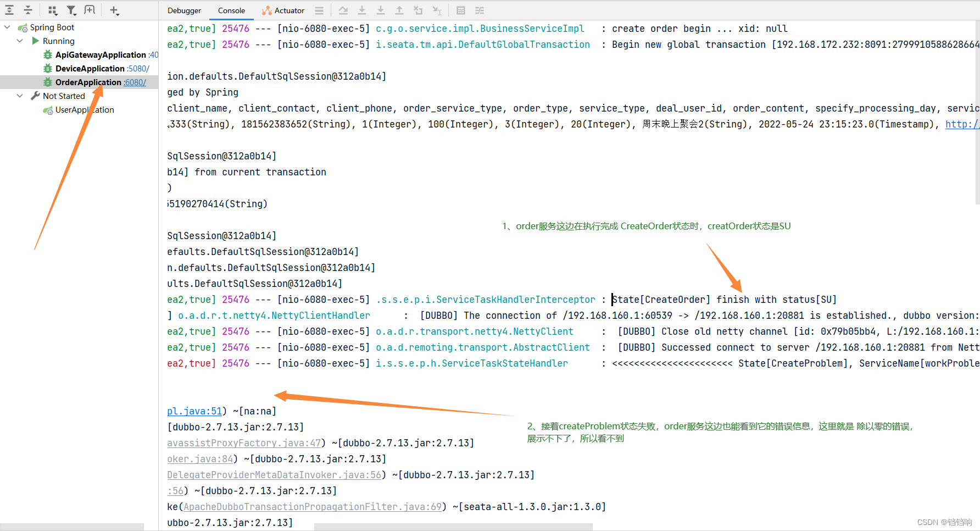Collapse the Spring Boot tree node
980x531 pixels.
tap(7, 27)
